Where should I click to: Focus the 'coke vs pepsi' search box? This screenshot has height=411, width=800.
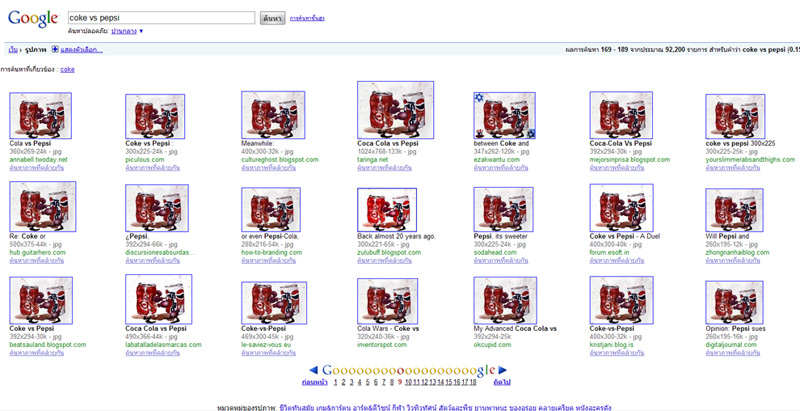tap(161, 18)
